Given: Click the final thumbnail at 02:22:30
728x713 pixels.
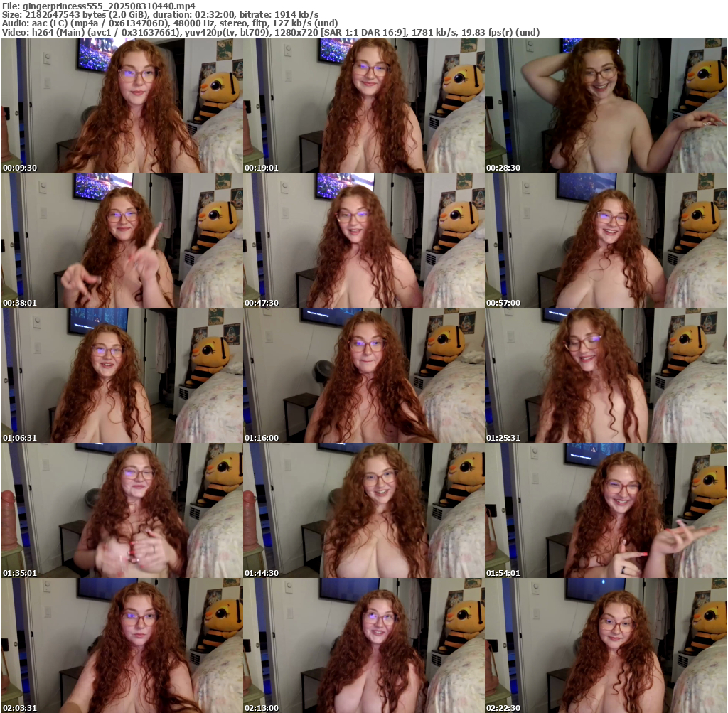Looking at the screenshot, I should click(x=606, y=645).
